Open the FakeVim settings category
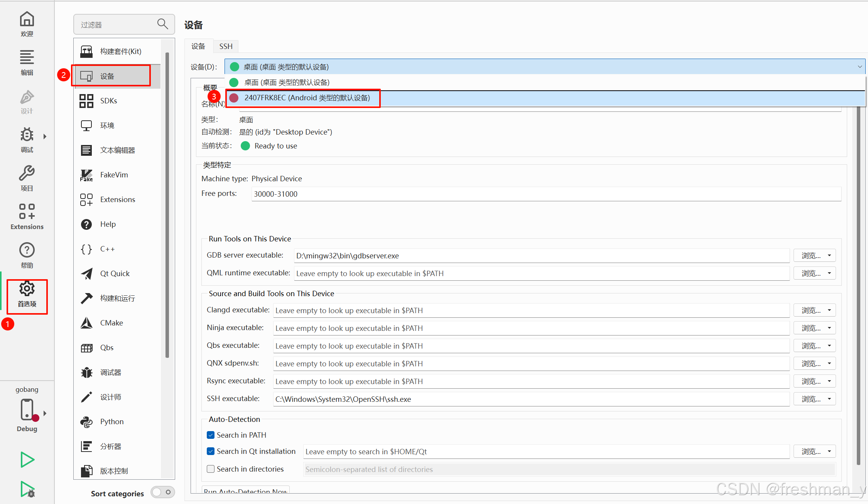The height and width of the screenshot is (504, 868). [x=114, y=175]
